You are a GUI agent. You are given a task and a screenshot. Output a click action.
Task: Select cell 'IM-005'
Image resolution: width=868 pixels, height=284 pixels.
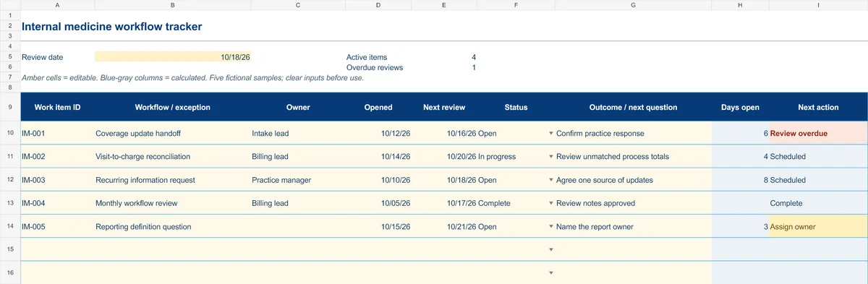[57, 227]
